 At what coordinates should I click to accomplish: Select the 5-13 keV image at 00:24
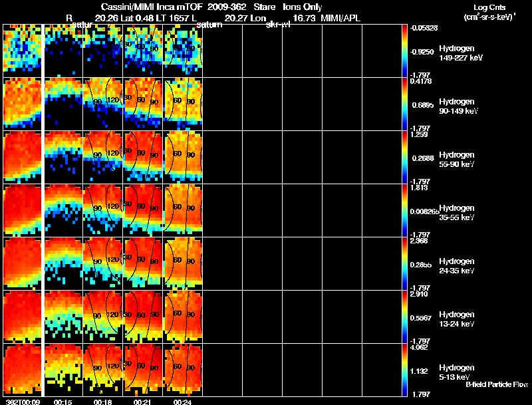point(183,370)
